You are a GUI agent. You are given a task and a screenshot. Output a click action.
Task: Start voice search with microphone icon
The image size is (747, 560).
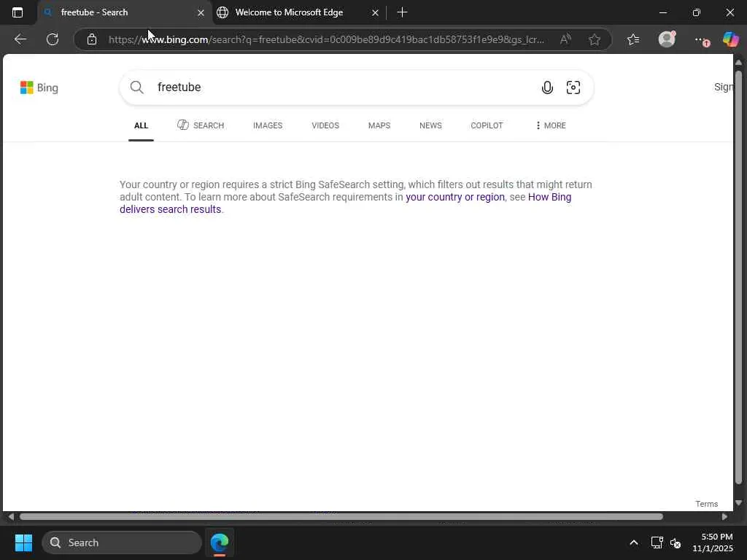(547, 87)
